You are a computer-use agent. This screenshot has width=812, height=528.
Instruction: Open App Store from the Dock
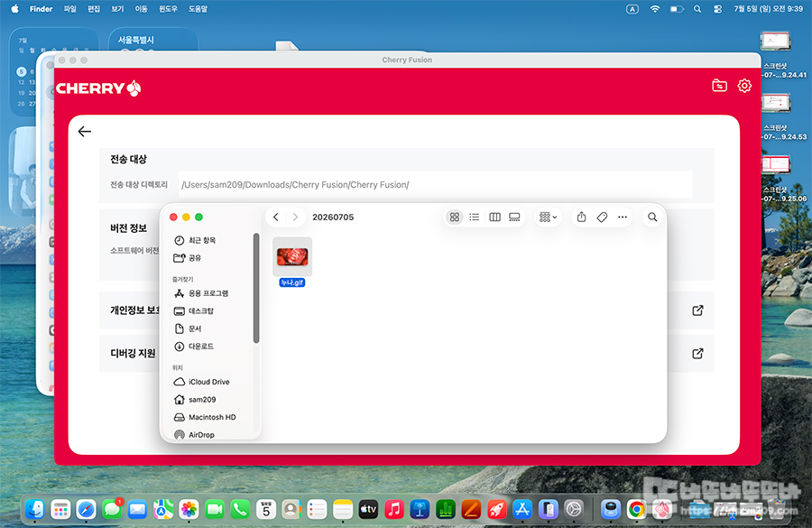click(x=522, y=510)
